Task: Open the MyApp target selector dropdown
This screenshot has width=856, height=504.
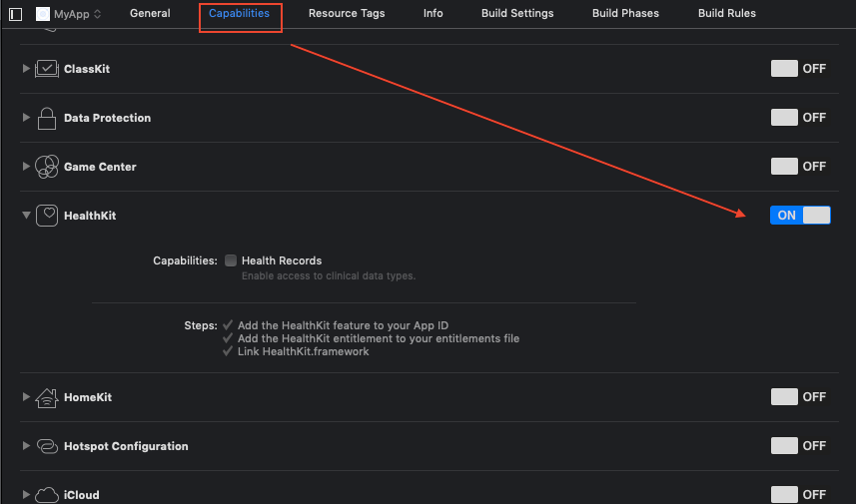Action: tap(69, 14)
